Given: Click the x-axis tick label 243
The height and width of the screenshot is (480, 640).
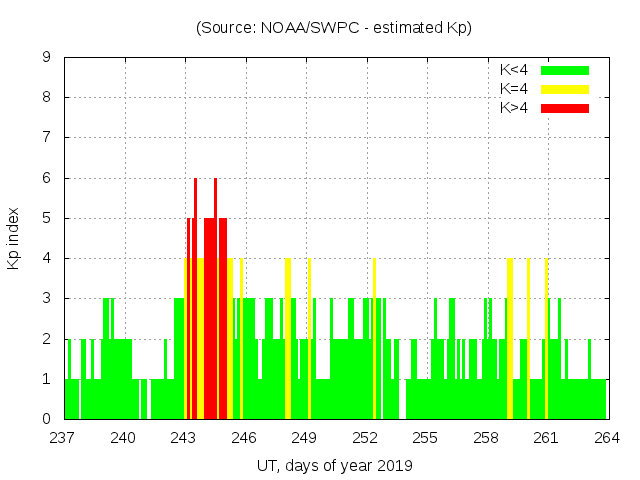Looking at the screenshot, I should [184, 438].
